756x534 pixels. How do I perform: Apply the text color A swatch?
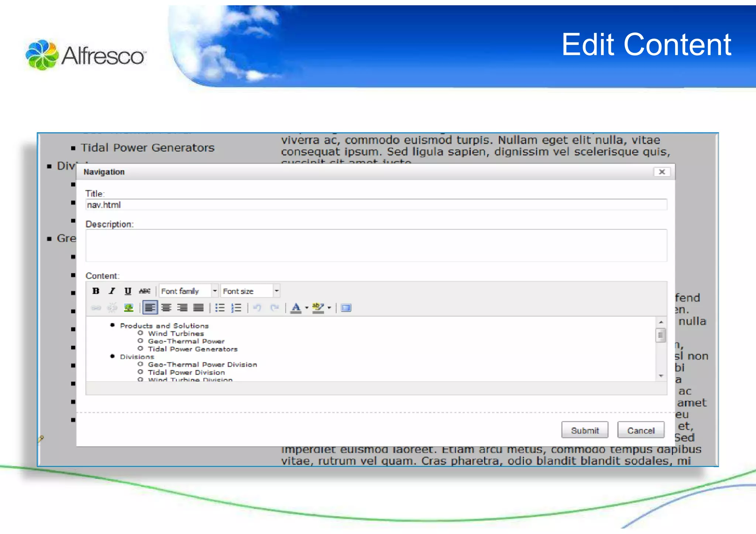coord(296,308)
